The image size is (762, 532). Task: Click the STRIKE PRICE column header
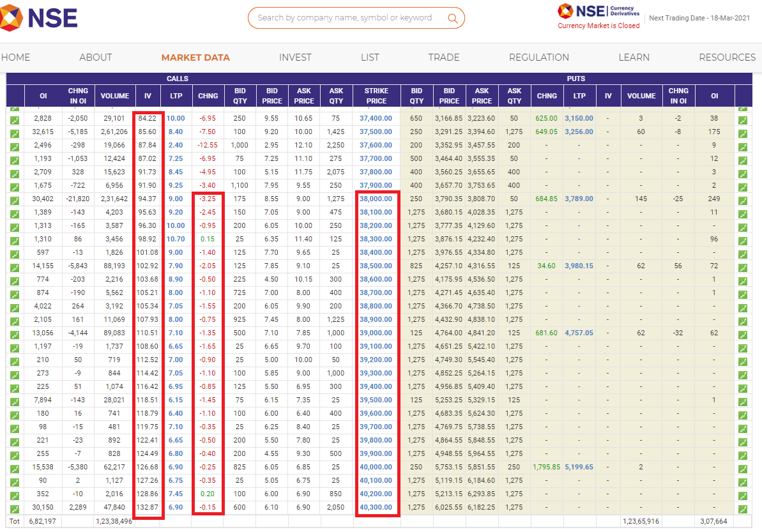click(377, 96)
